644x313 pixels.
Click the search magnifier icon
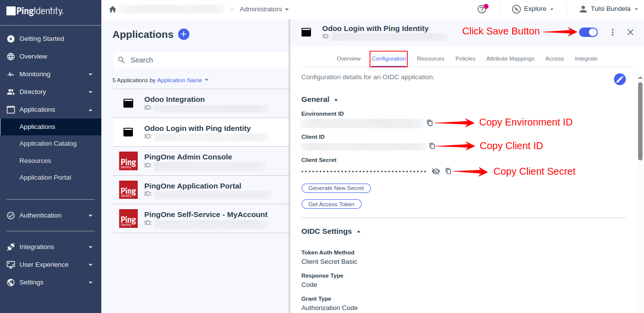coord(122,60)
